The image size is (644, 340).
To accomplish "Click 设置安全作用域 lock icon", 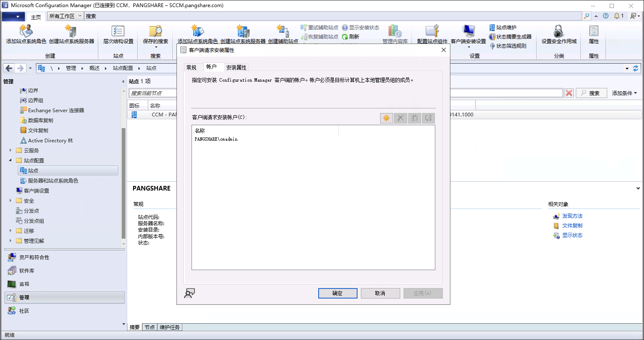I will (559, 31).
